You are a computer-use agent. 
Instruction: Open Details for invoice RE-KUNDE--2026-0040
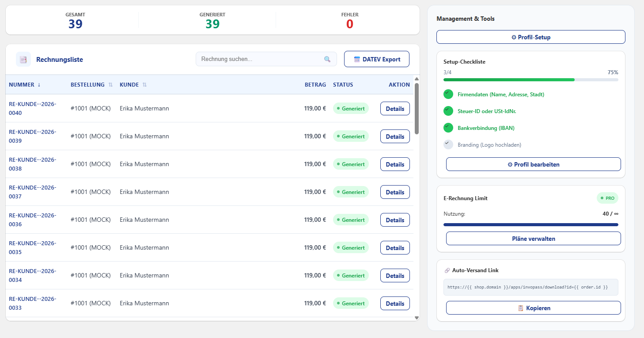[394, 108]
